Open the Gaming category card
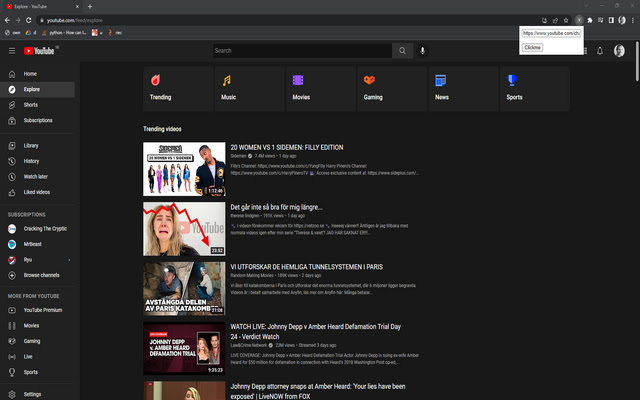The height and width of the screenshot is (400, 640). tap(392, 89)
